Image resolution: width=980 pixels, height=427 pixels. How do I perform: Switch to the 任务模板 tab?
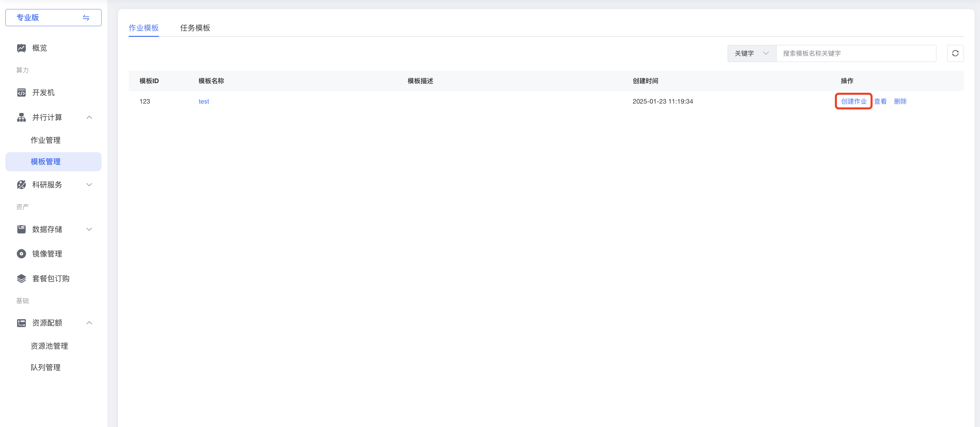pyautogui.click(x=195, y=28)
